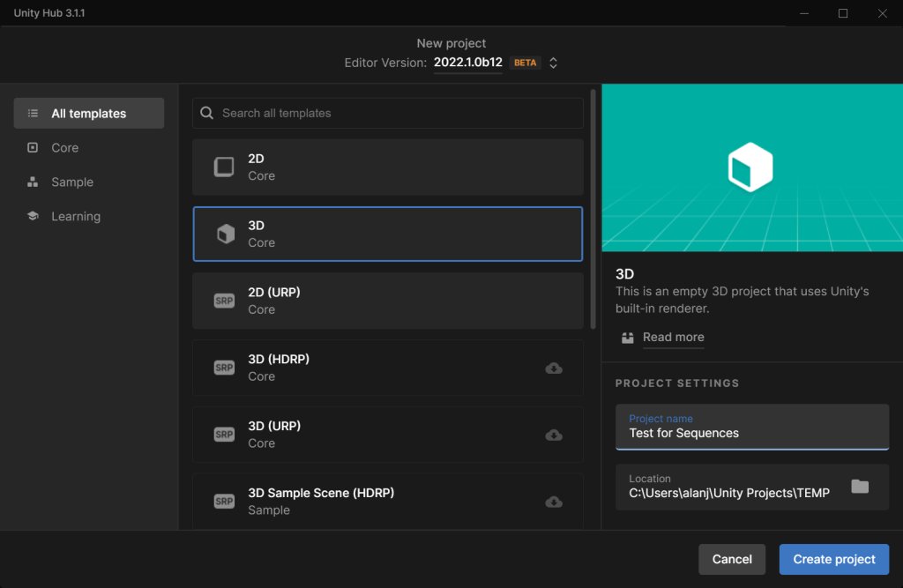
Task: Edit the Project name field
Action: pos(752,427)
